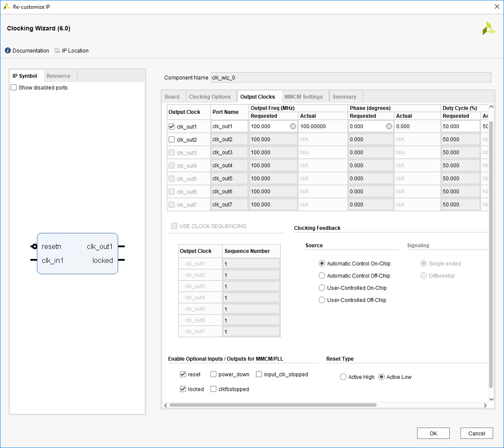Switch to the Board tab
Viewport: 504px width, 448px height.
click(x=172, y=97)
